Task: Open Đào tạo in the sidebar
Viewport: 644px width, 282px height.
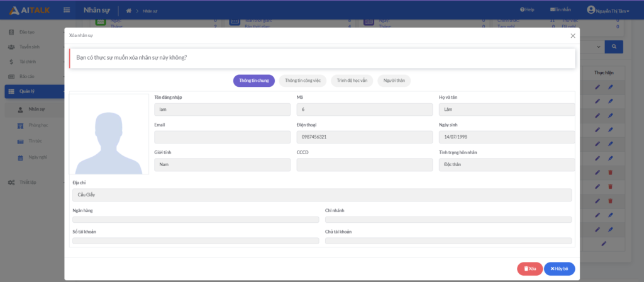Action: tap(27, 32)
